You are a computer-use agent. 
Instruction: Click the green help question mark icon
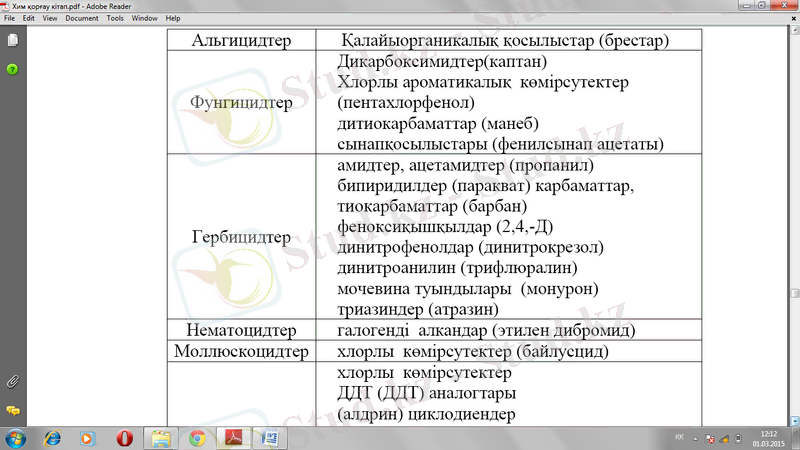[13, 69]
